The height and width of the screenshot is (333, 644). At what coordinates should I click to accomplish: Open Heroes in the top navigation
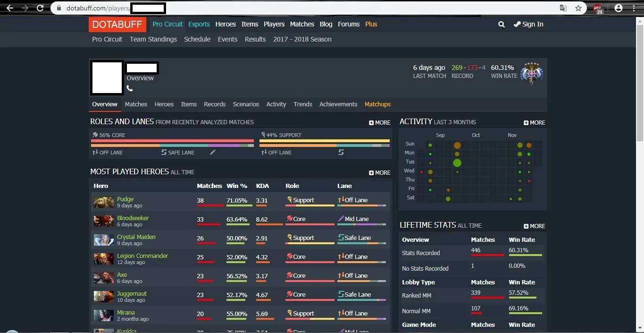tap(226, 24)
